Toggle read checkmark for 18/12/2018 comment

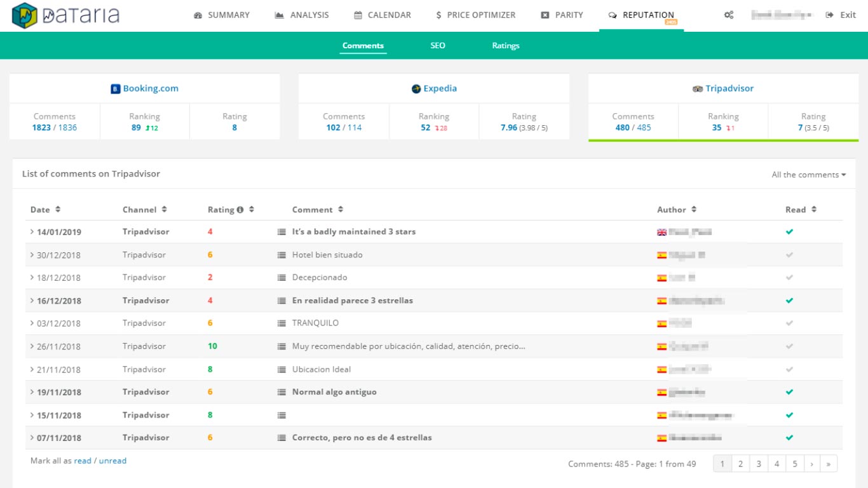[789, 278]
